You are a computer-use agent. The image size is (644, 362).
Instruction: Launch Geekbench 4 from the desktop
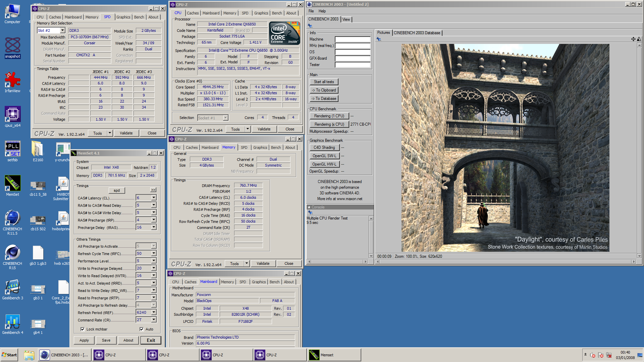[x=12, y=324]
